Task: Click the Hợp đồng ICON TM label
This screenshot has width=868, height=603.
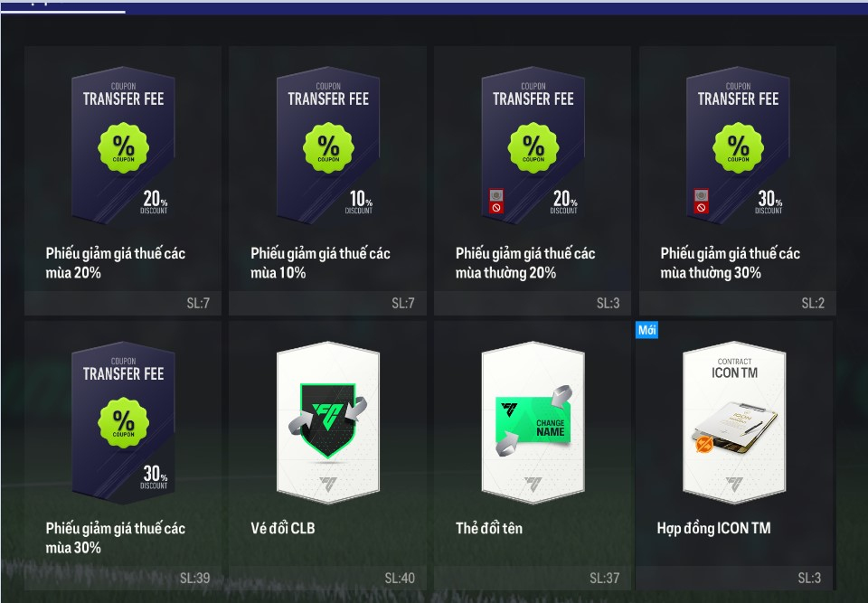Action: (x=713, y=528)
